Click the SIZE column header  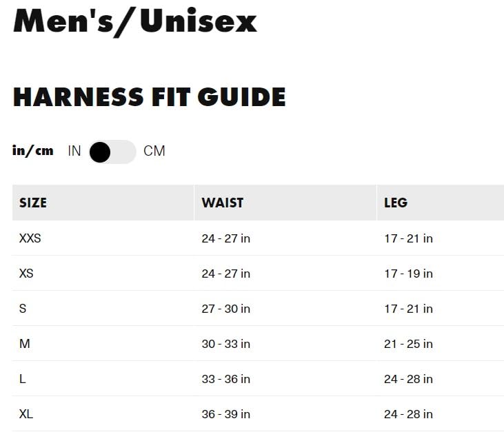pos(33,203)
